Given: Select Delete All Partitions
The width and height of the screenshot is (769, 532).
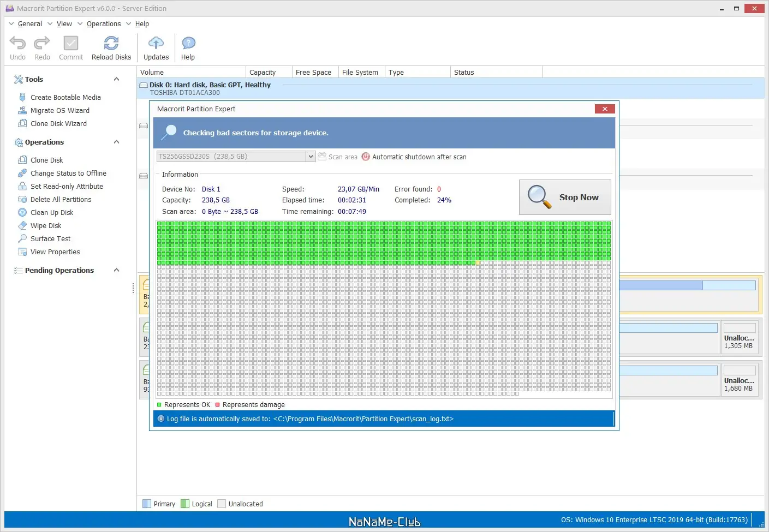Looking at the screenshot, I should [x=61, y=199].
